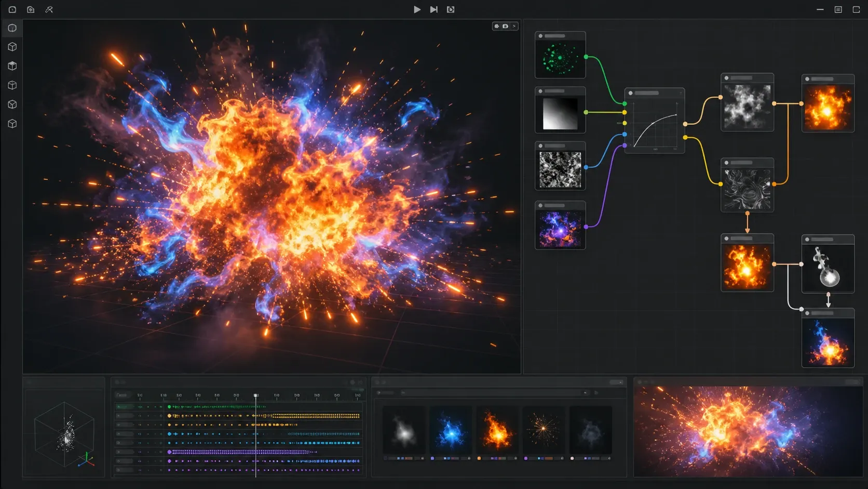Select the orange fire preset in the asset browser
868x489 pixels.
(x=497, y=431)
